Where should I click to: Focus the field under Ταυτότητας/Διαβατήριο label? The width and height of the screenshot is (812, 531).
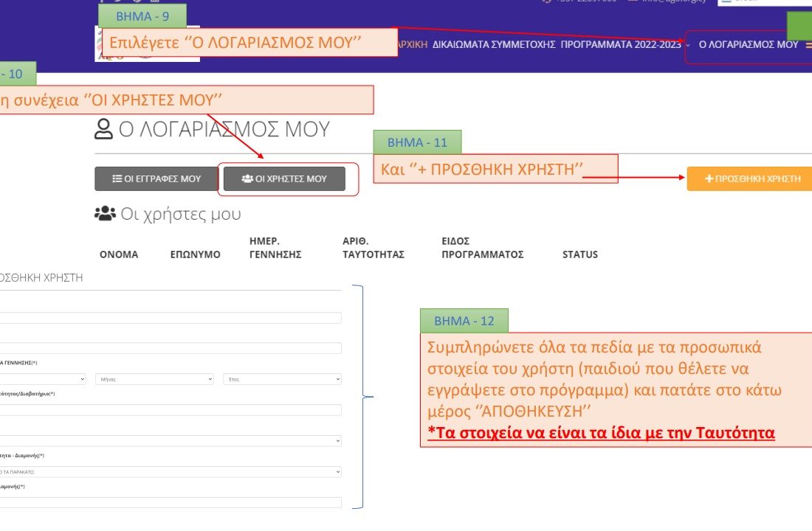(x=171, y=410)
